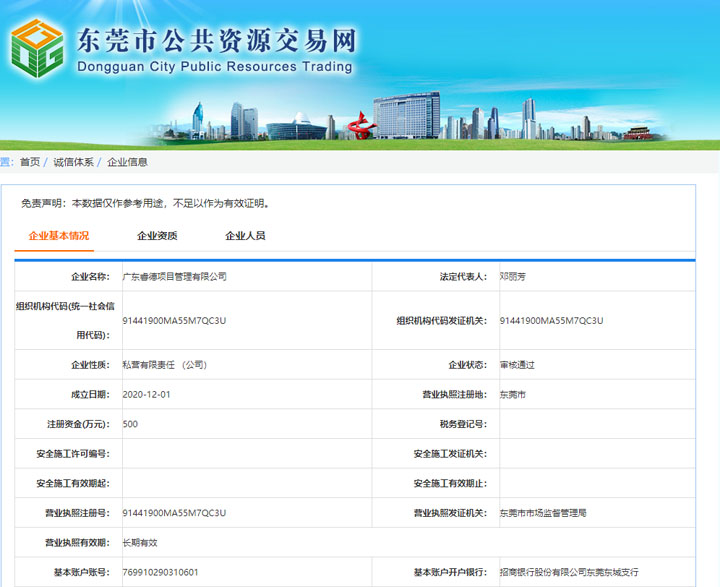Click the 免责声明 disclaimer text
Image resolution: width=720 pixels, height=587 pixels.
coord(146,203)
